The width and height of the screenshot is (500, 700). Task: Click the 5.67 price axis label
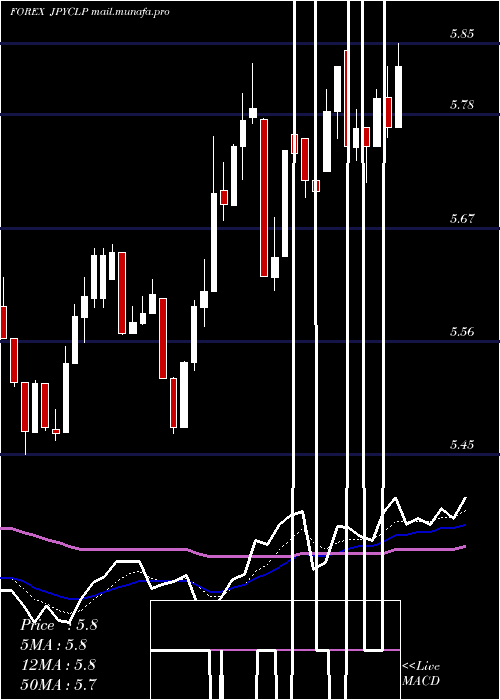pyautogui.click(x=461, y=218)
